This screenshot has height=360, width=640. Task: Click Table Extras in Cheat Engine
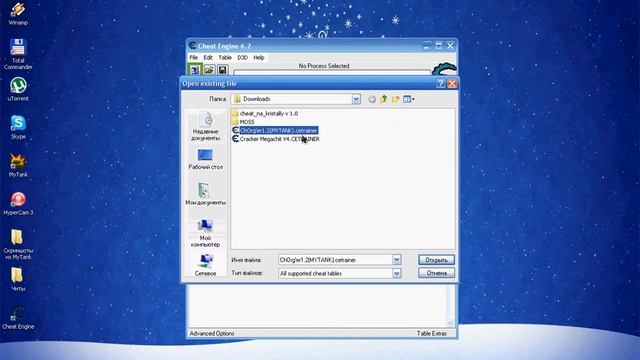click(432, 333)
